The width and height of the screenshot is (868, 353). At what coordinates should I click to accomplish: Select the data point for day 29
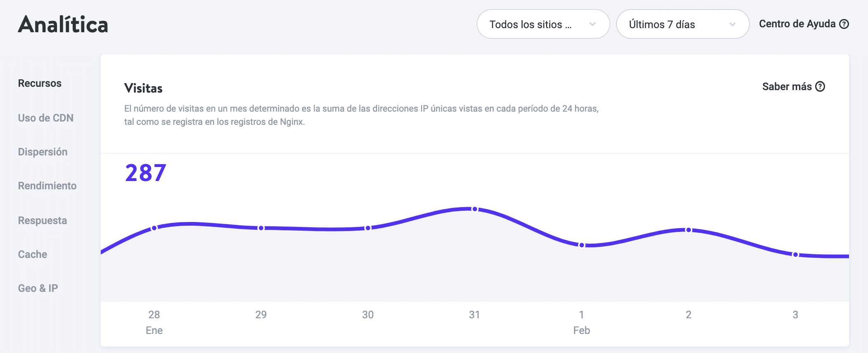261,228
